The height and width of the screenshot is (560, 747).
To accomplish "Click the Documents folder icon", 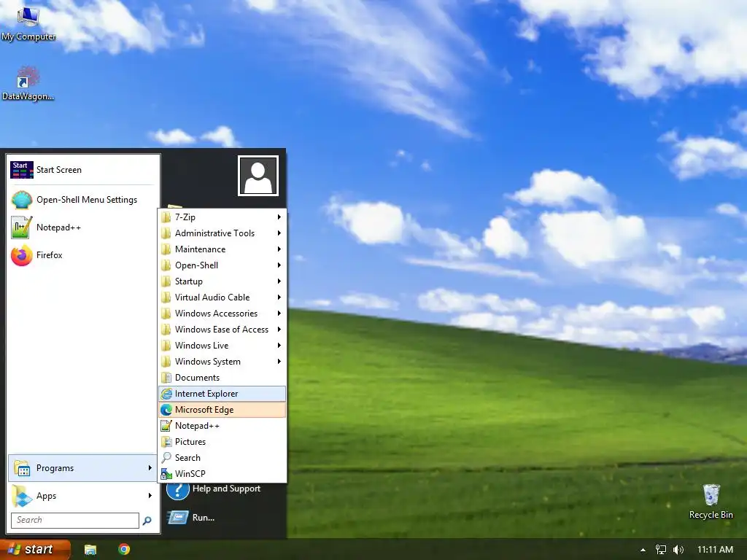I will 166,378.
